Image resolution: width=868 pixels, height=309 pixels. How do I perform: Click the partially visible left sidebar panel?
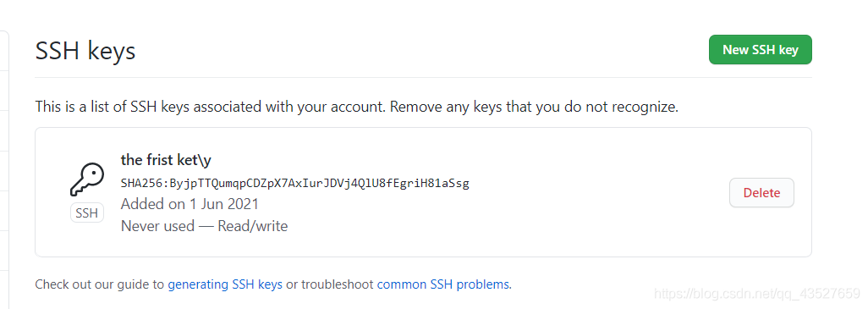click(4, 166)
